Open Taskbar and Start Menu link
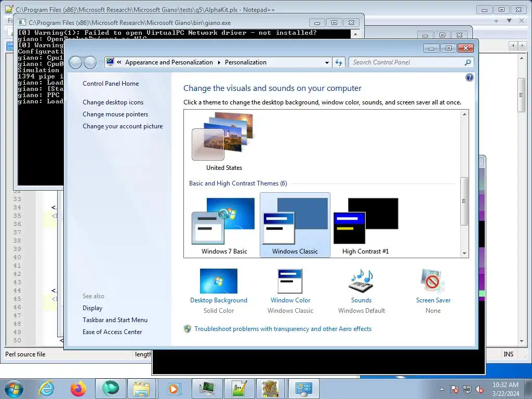The width and height of the screenshot is (532, 399). 115,320
